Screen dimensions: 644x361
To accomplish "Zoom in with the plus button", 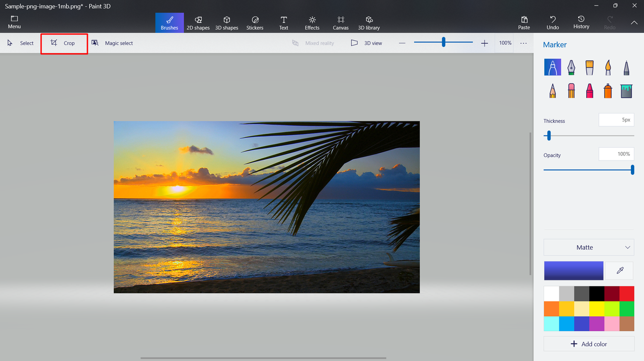I will [485, 43].
